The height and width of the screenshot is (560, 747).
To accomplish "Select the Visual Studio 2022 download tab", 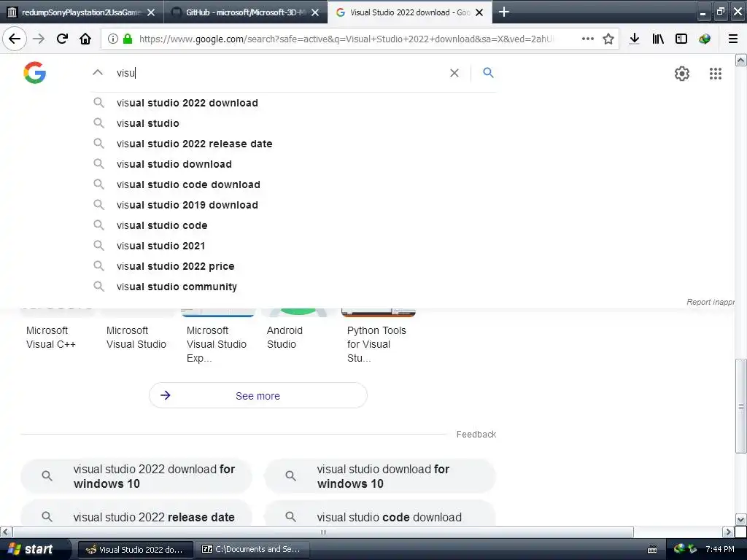I will tap(410, 12).
